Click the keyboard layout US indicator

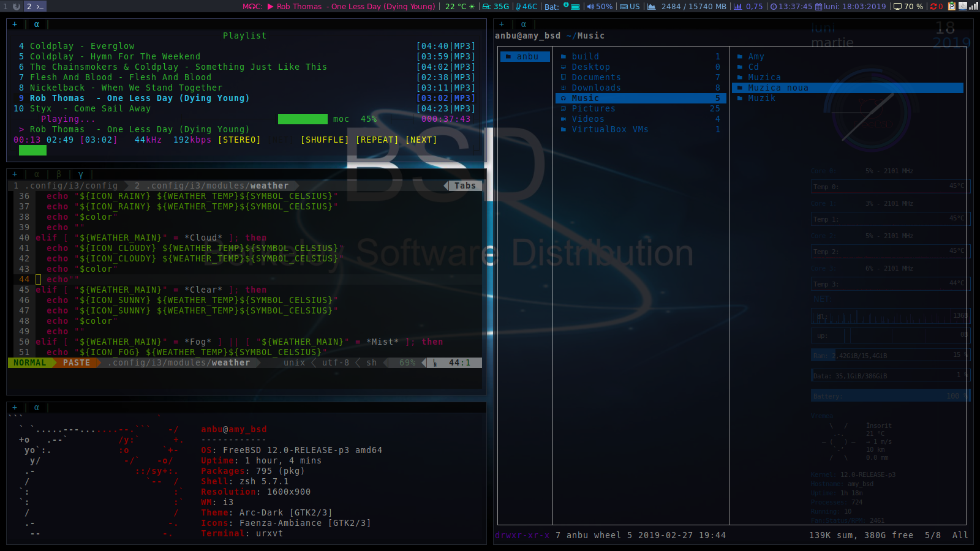pyautogui.click(x=629, y=7)
